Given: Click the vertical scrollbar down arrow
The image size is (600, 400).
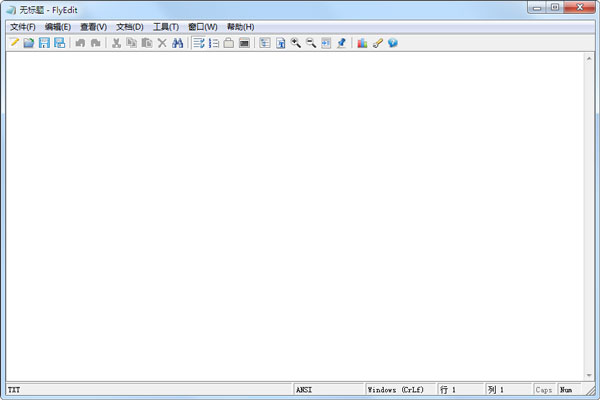Looking at the screenshot, I should (x=590, y=374).
